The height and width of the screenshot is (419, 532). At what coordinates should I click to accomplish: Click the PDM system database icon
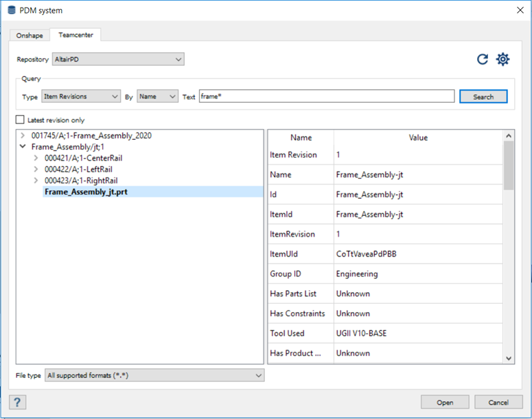(10, 10)
